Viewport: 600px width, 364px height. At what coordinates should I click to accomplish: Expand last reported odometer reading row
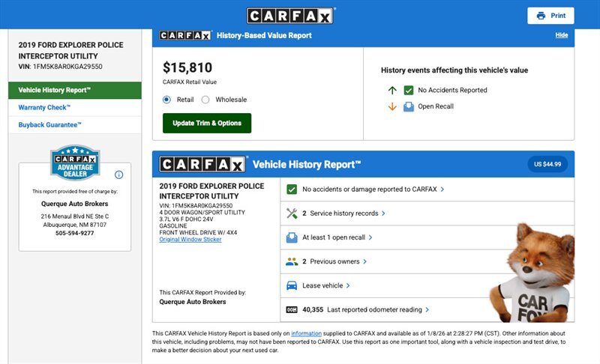point(366,309)
